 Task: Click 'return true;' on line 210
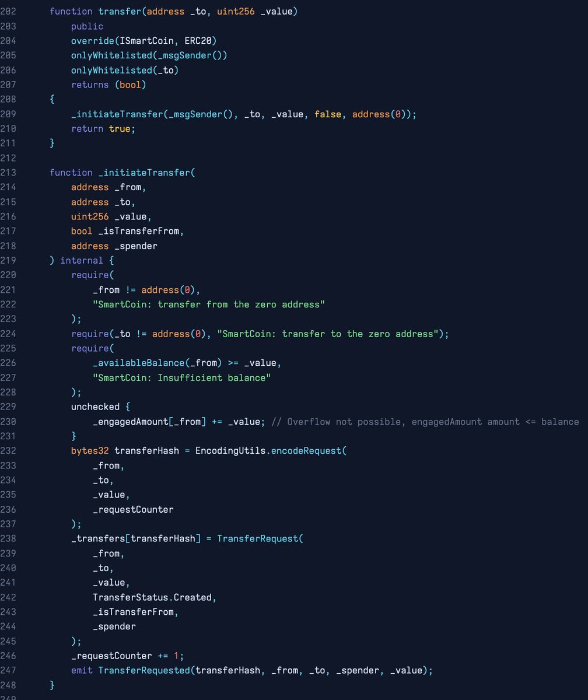pos(103,129)
